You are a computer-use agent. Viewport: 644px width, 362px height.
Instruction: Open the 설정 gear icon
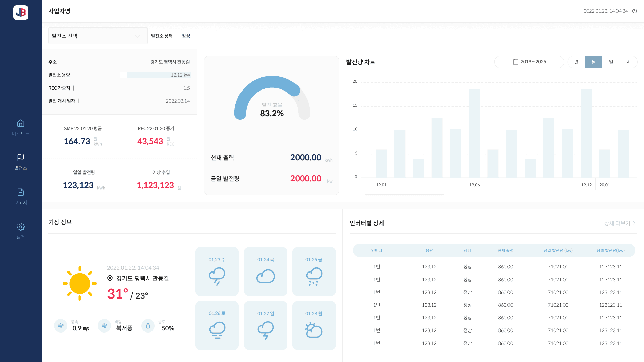[x=21, y=227]
